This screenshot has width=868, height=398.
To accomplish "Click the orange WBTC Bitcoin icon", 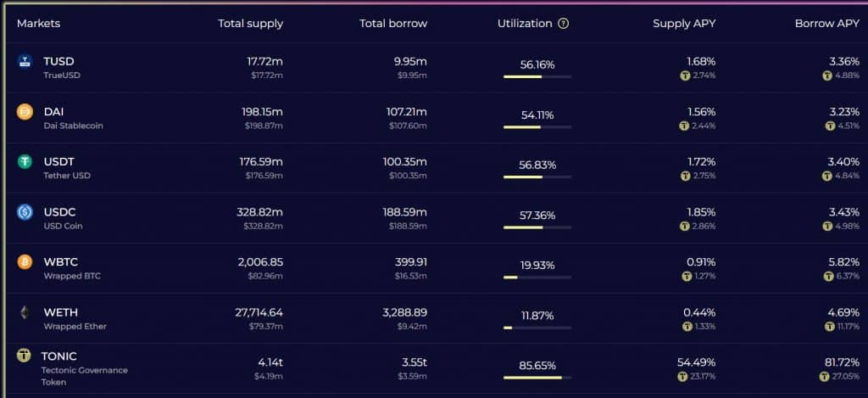I will tap(25, 262).
